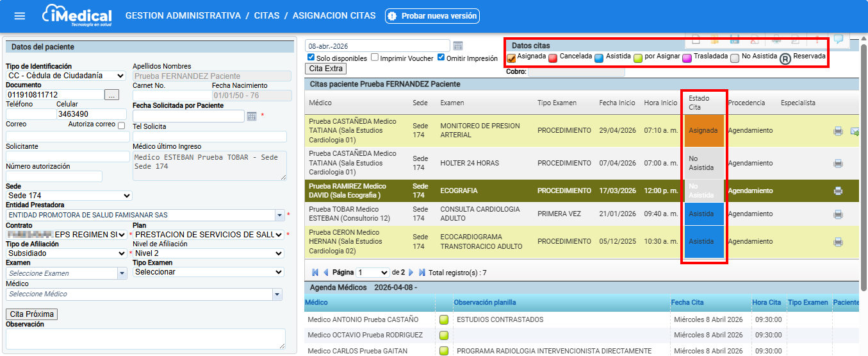Click the Cita Extra button

tap(327, 69)
